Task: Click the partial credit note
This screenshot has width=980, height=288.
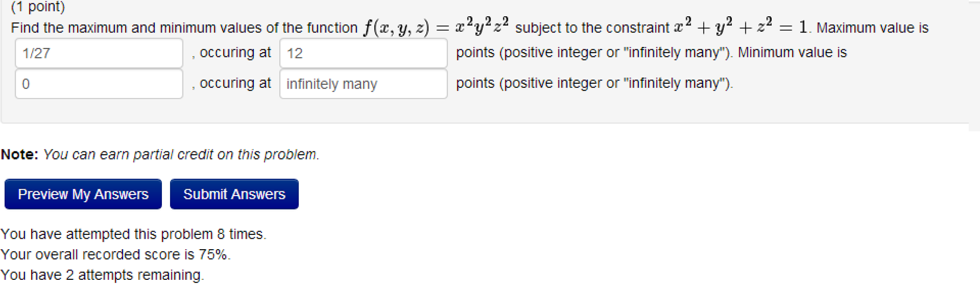Action: point(160,154)
